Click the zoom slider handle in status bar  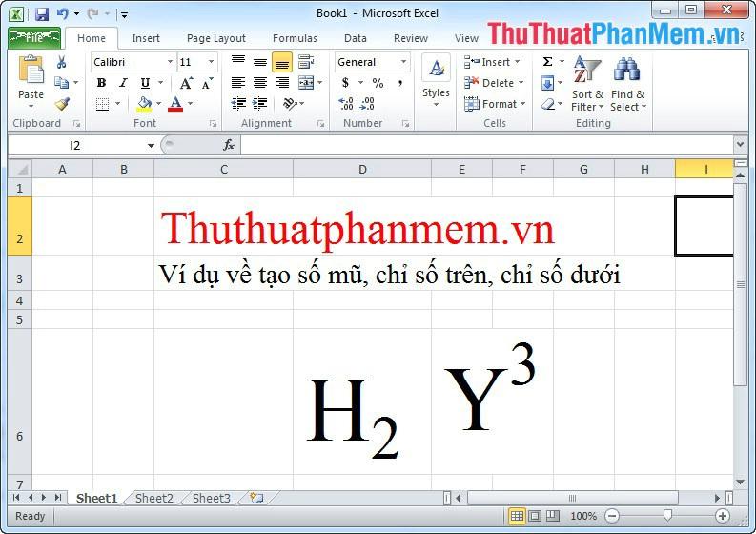tap(667, 516)
